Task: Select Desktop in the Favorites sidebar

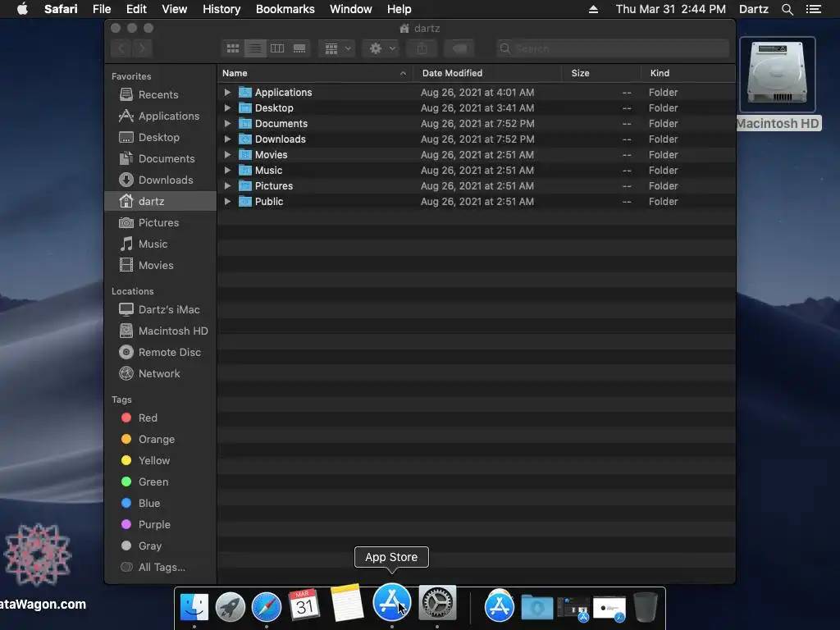Action: pos(160,137)
